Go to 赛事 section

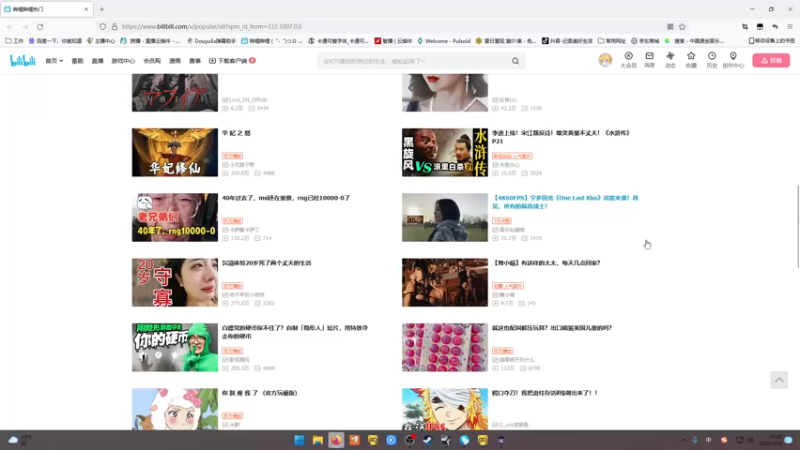(x=195, y=61)
